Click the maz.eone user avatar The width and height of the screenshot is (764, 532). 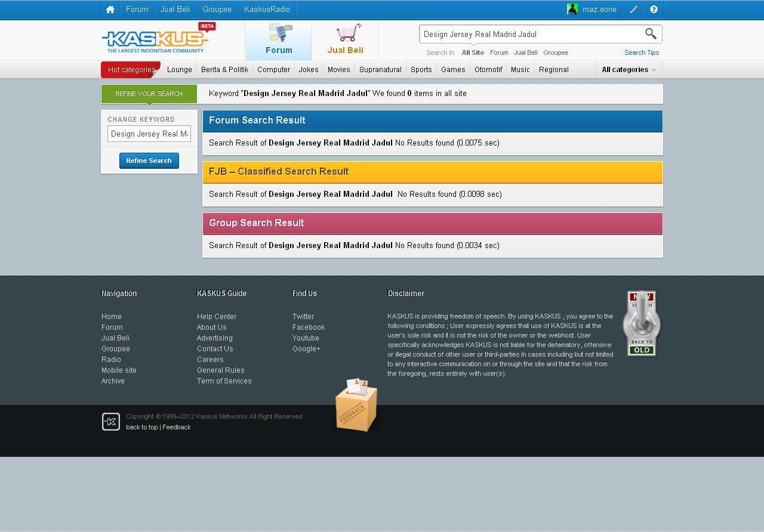572,9
